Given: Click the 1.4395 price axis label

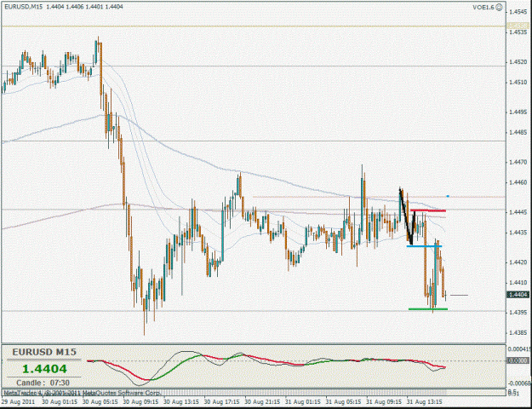Looking at the screenshot, I should coord(518,312).
